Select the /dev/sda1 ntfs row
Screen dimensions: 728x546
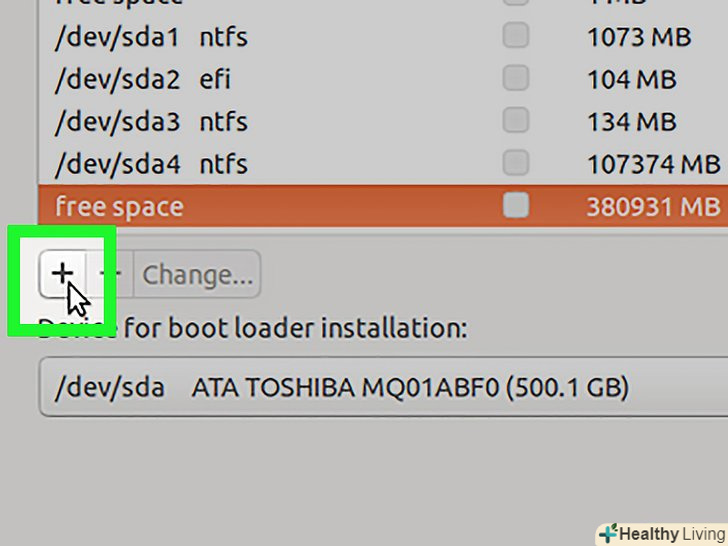(383, 37)
